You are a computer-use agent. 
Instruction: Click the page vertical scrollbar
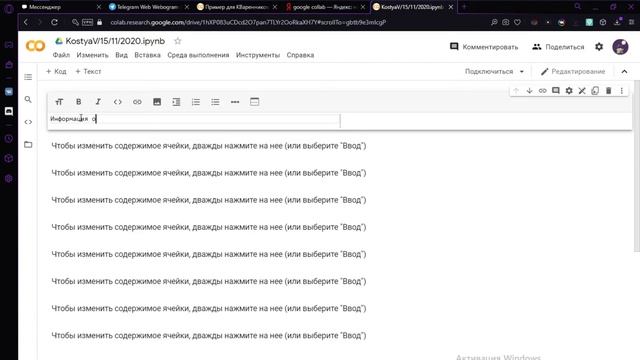[636, 167]
